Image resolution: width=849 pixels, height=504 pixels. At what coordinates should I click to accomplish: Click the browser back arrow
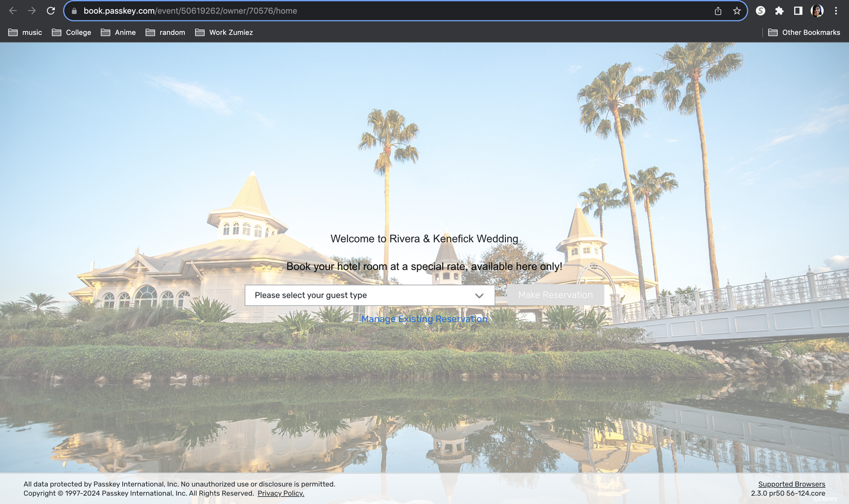pos(13,11)
